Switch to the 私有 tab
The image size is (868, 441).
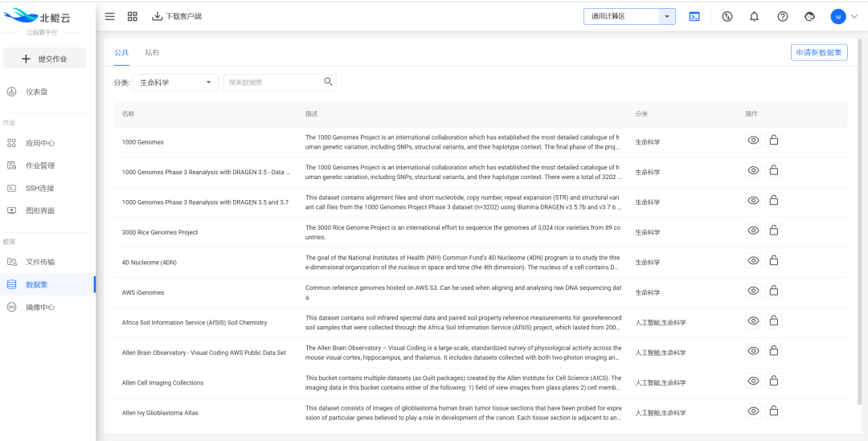(152, 52)
